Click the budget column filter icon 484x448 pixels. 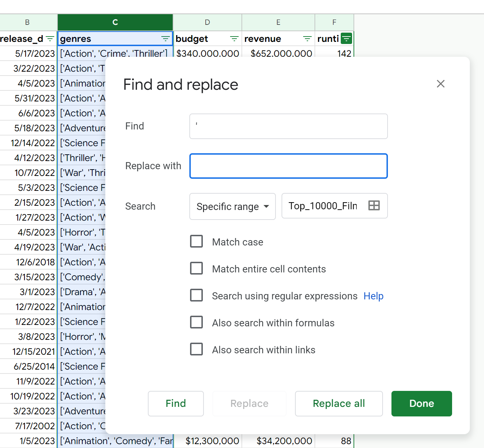(x=234, y=39)
